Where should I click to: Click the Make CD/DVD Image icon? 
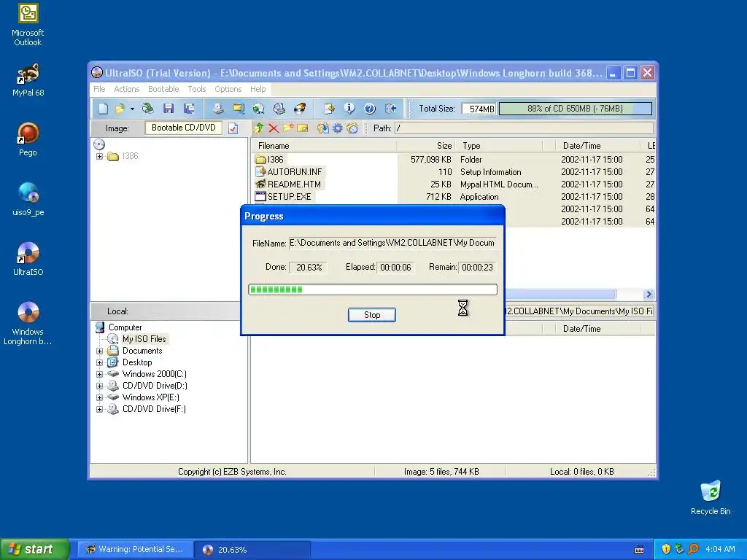coord(217,109)
